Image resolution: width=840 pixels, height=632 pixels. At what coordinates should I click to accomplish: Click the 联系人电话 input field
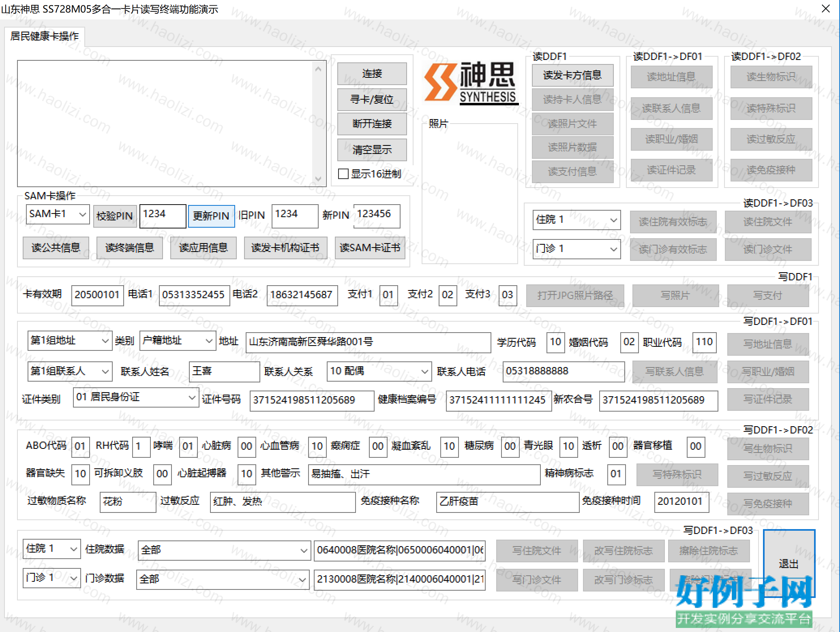564,372
